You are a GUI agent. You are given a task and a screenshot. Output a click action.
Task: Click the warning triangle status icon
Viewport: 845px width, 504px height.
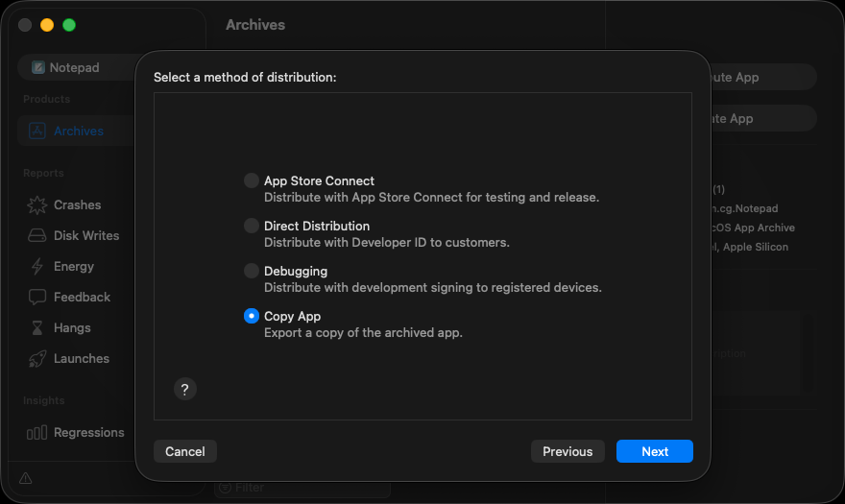pyautogui.click(x=25, y=478)
